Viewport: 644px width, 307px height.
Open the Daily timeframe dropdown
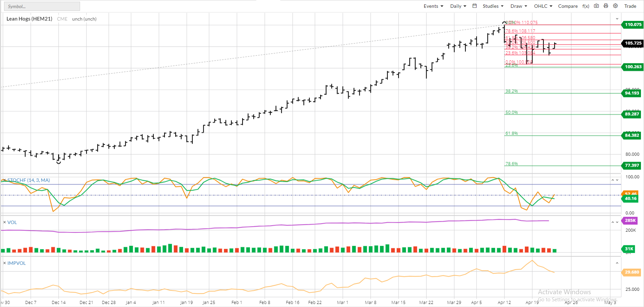coord(456,6)
